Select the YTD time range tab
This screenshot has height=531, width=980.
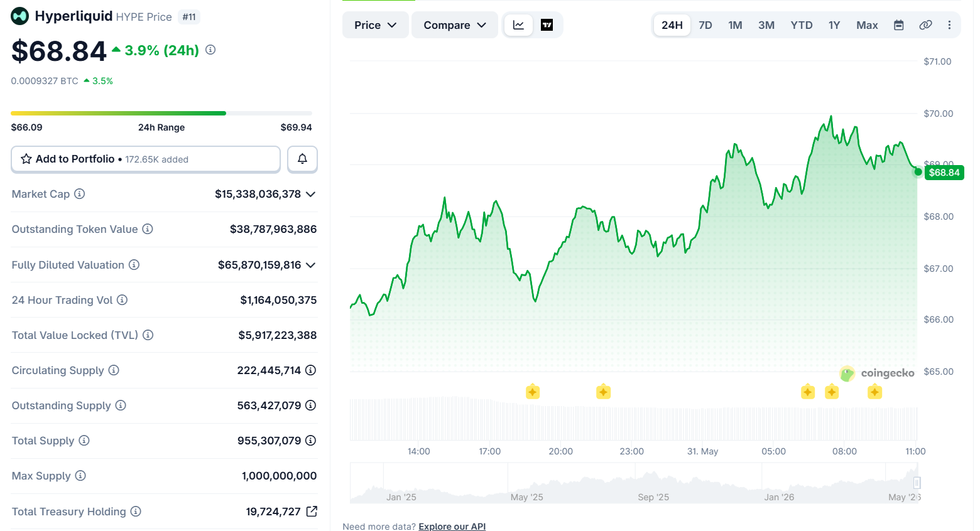pyautogui.click(x=802, y=25)
